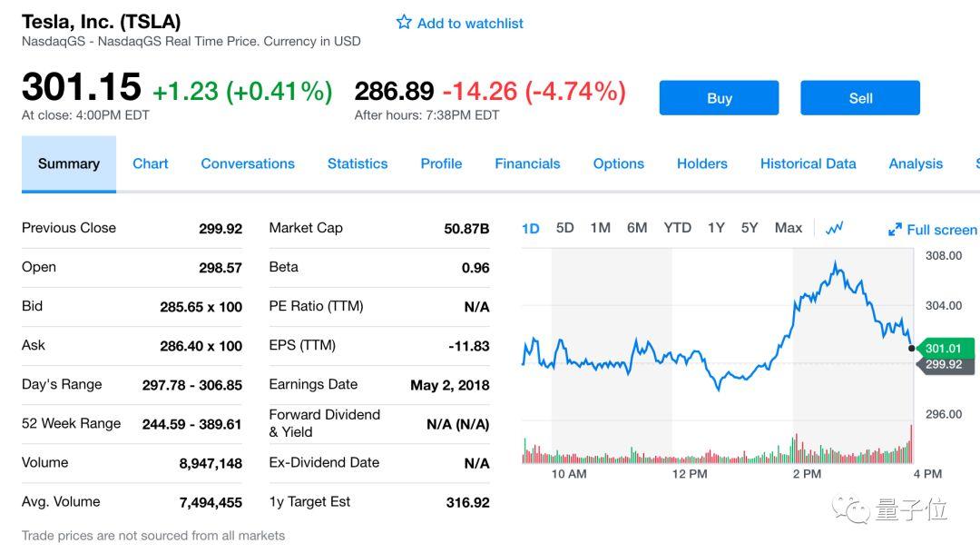This screenshot has width=980, height=553.
Task: Click the watchlist star icon
Action: 404,23
